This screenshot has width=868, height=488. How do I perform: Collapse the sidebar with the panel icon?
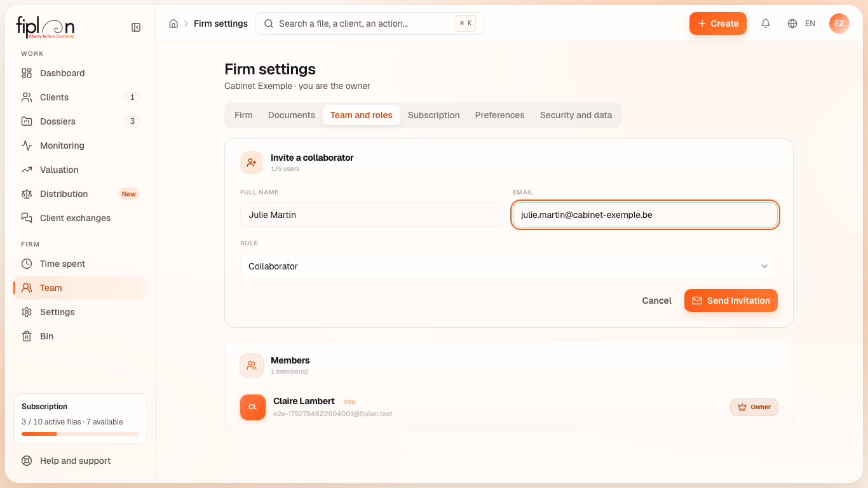(x=136, y=27)
